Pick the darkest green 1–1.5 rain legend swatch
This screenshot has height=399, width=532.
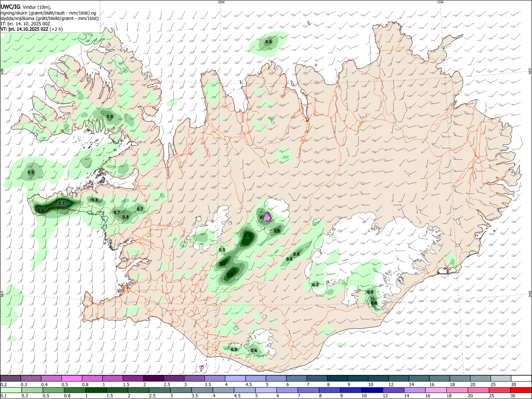click(x=96, y=390)
